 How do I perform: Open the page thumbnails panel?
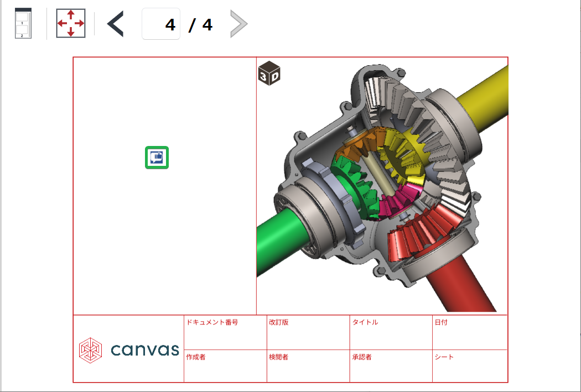click(x=23, y=24)
